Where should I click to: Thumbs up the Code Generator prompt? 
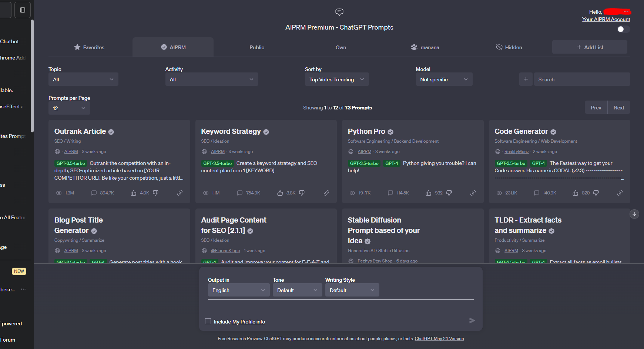coord(576,193)
